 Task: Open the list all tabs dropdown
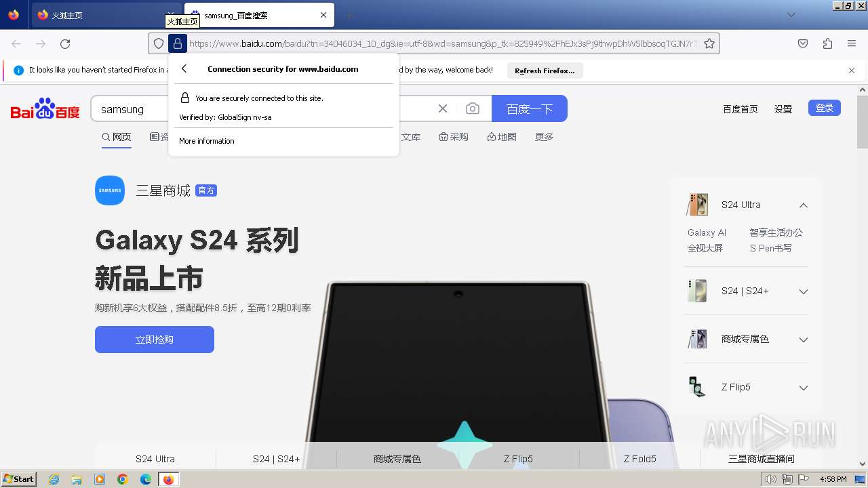point(791,15)
